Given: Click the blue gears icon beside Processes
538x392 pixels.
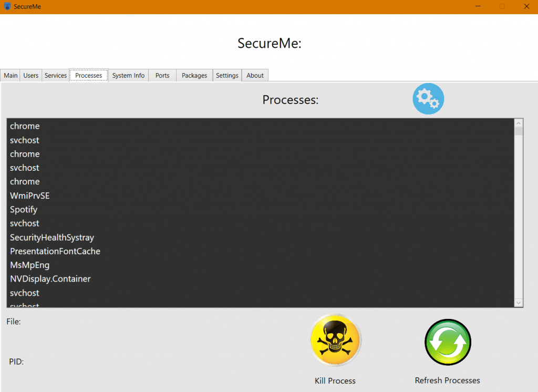Looking at the screenshot, I should coord(428,98).
